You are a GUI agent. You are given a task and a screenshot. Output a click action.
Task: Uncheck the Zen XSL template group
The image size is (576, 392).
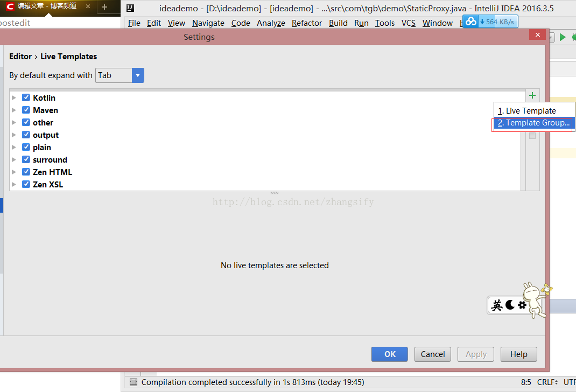[26, 184]
